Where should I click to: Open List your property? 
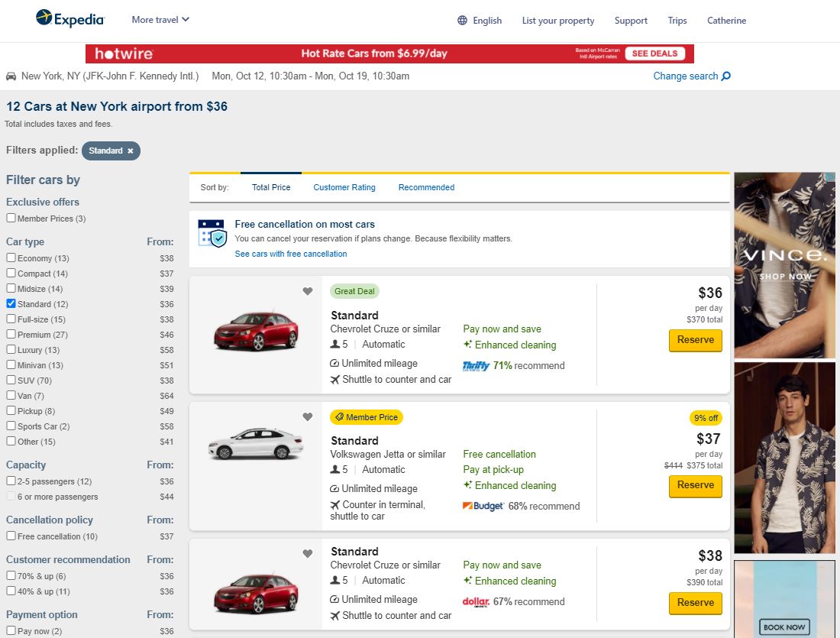tap(558, 21)
